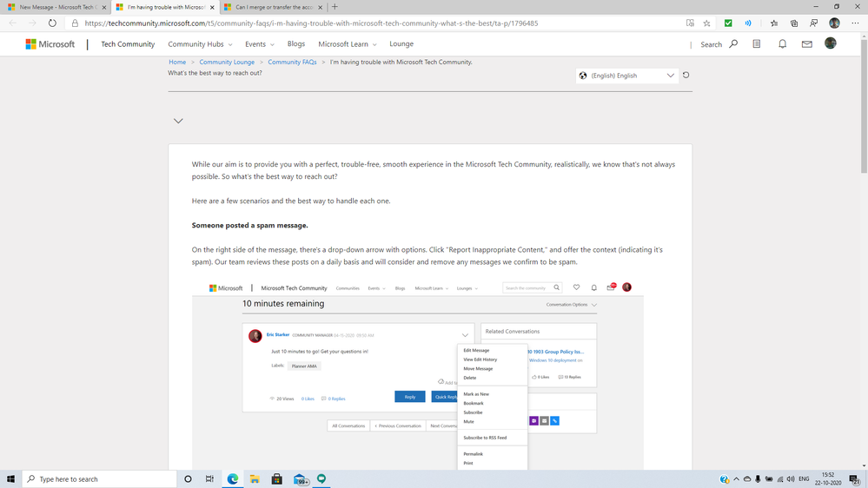
Task: View site information lock icon
Action: [75, 23]
